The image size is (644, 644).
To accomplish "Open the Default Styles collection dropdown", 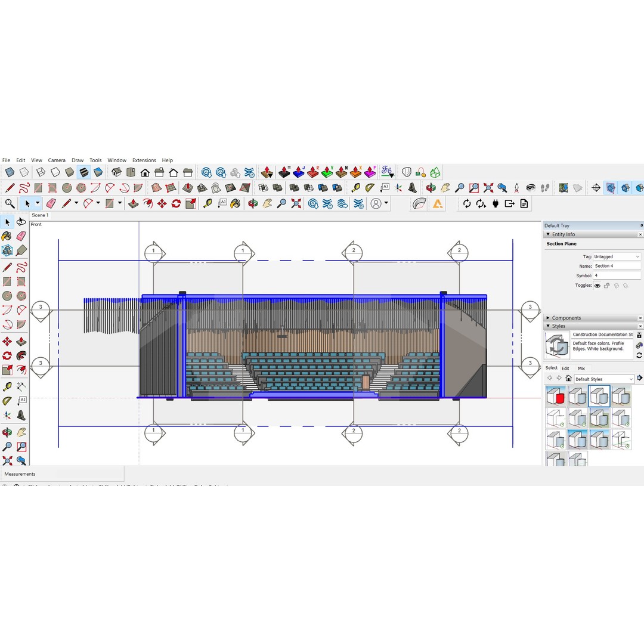I will (x=603, y=379).
